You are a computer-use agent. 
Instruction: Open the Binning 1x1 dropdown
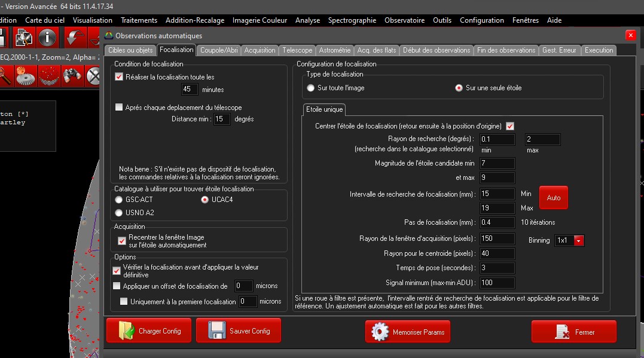pos(578,240)
